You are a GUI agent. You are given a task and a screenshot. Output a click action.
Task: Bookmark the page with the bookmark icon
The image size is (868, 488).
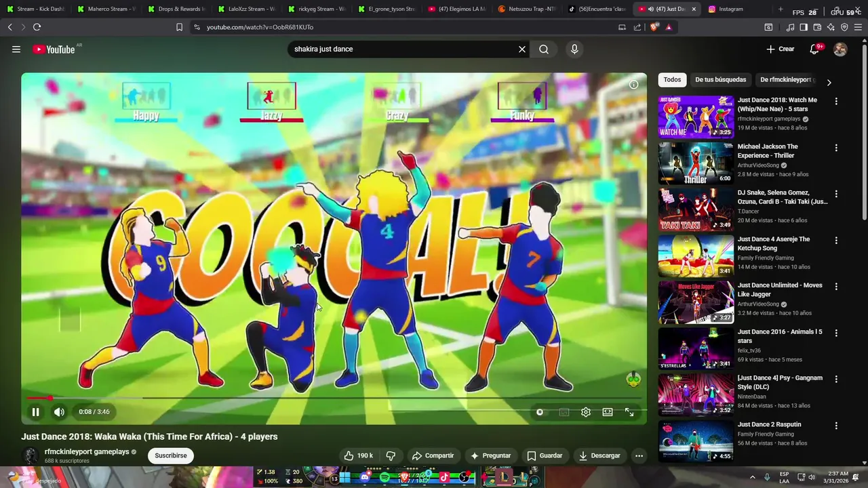[179, 27]
